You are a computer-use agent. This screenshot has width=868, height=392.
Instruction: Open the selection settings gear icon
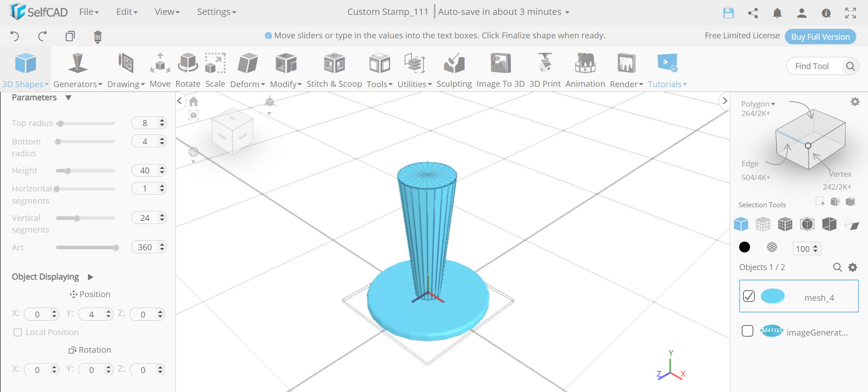point(855,102)
